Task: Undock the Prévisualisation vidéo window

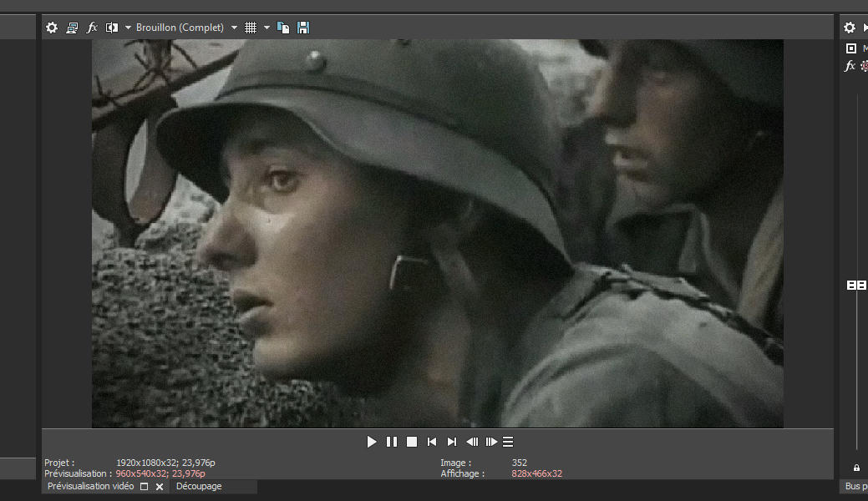Action: click(144, 487)
